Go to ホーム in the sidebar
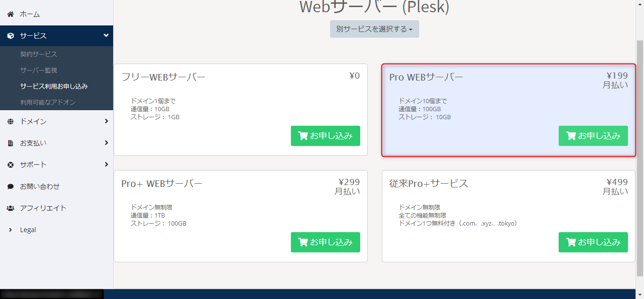This screenshot has width=644, height=299. (x=30, y=14)
